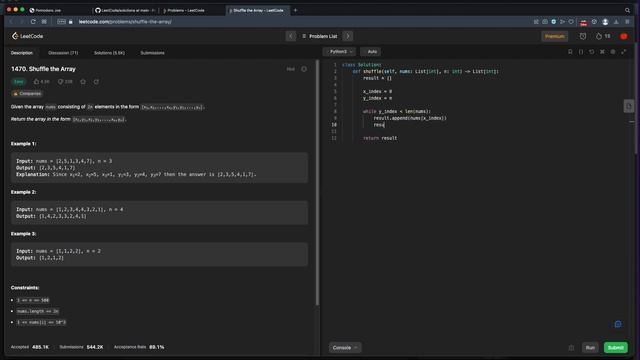Screen dimensions: 640x360
Task: Reset code to default icon
Action: 591,52
